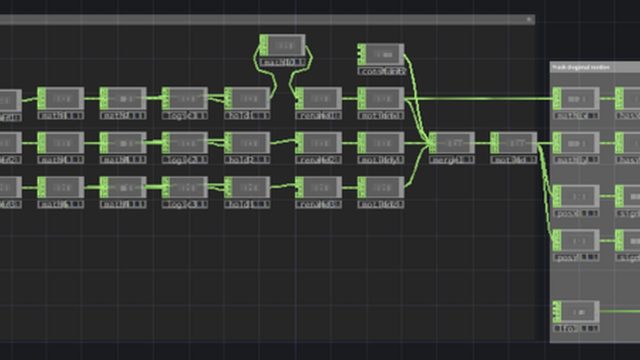640x360 pixels.
Task: Select the merge CHOP node joining three branches
Action: [451, 143]
